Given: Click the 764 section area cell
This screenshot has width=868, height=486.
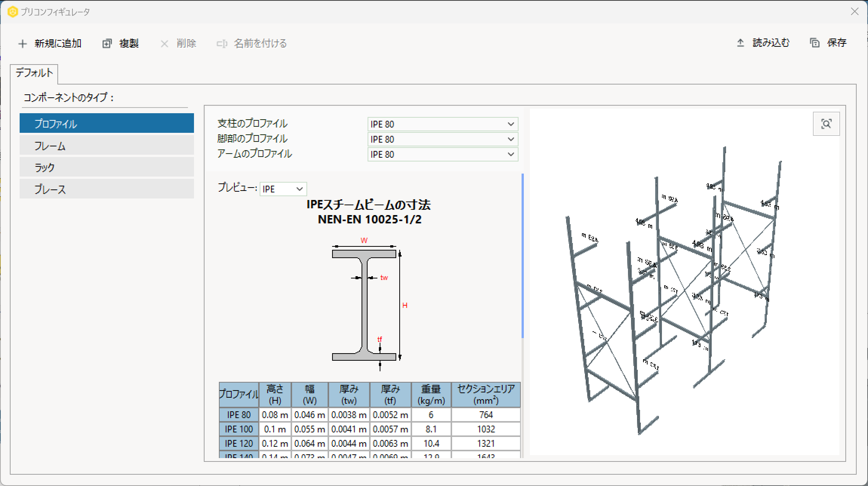Looking at the screenshot, I should pyautogui.click(x=486, y=415).
